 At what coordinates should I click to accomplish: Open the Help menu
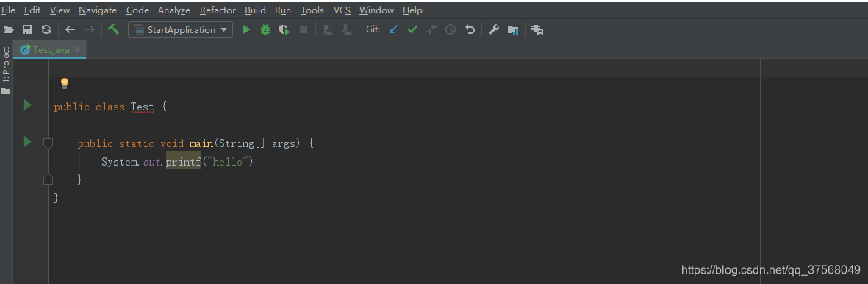412,10
